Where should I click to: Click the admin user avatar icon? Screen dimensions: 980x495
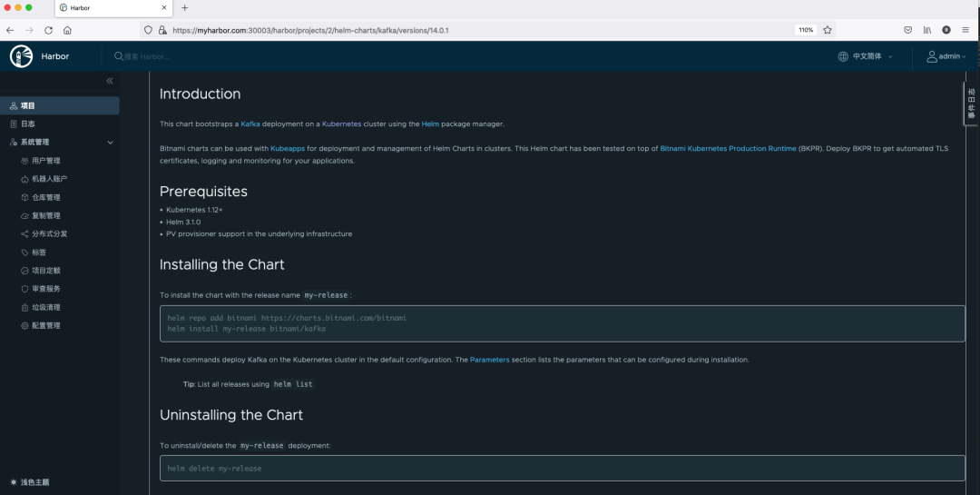[931, 56]
